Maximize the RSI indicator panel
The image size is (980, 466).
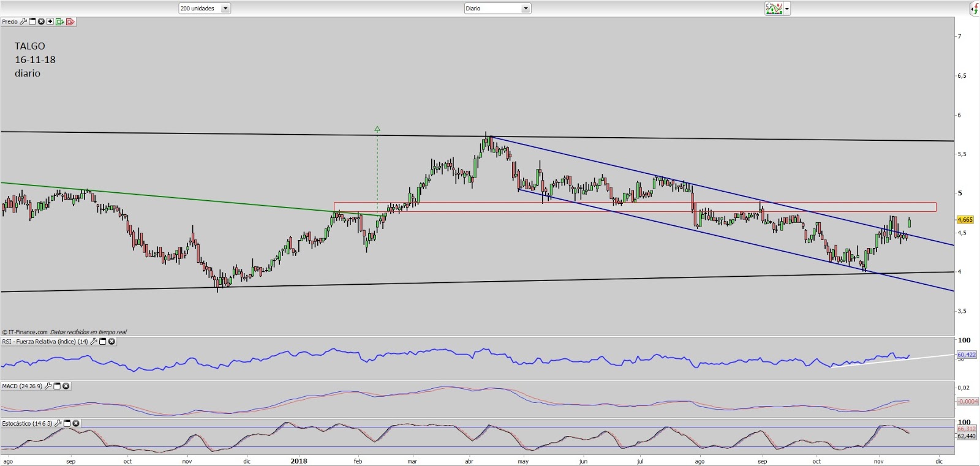pyautogui.click(x=103, y=342)
